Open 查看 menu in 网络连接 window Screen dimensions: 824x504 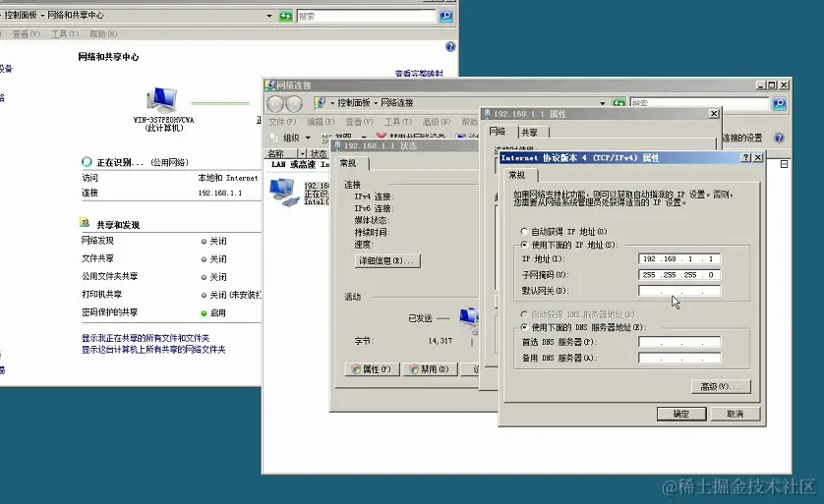(359, 122)
